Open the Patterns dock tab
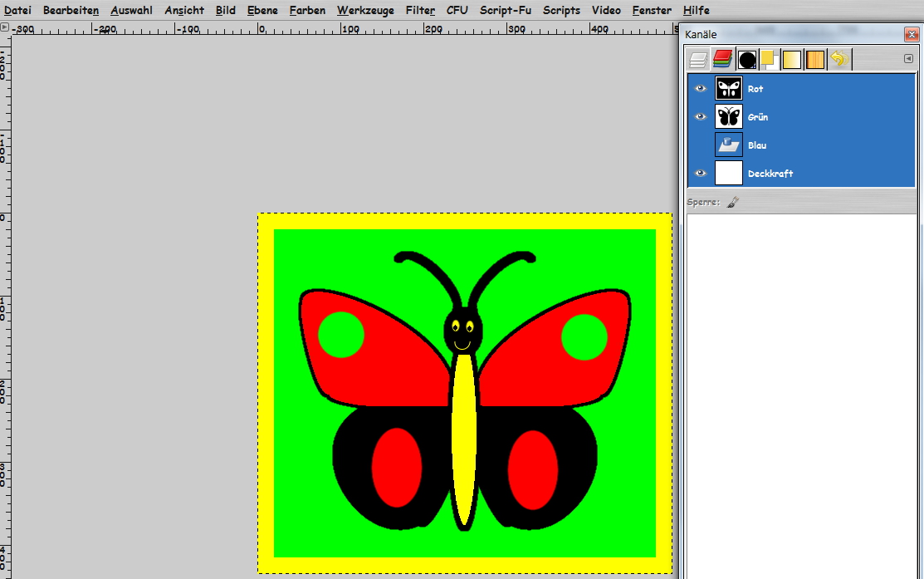 (815, 60)
